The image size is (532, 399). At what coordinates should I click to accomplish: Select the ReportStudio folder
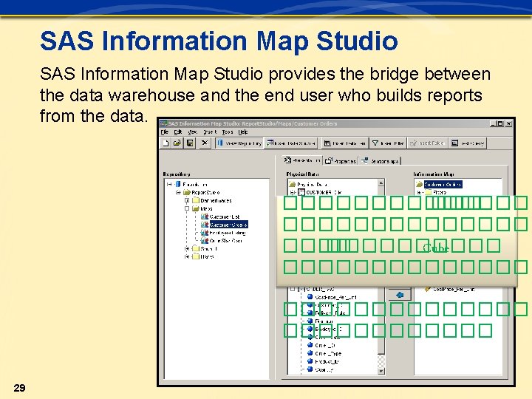[x=205, y=192]
